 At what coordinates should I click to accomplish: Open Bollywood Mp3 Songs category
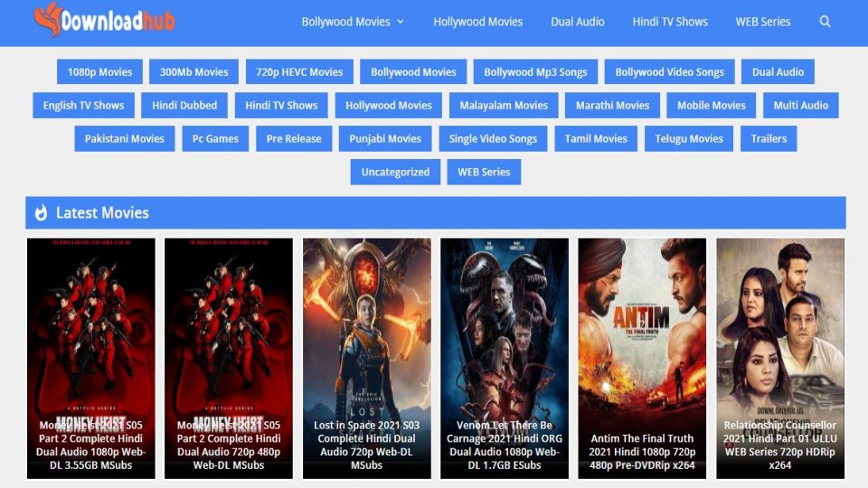pyautogui.click(x=535, y=72)
